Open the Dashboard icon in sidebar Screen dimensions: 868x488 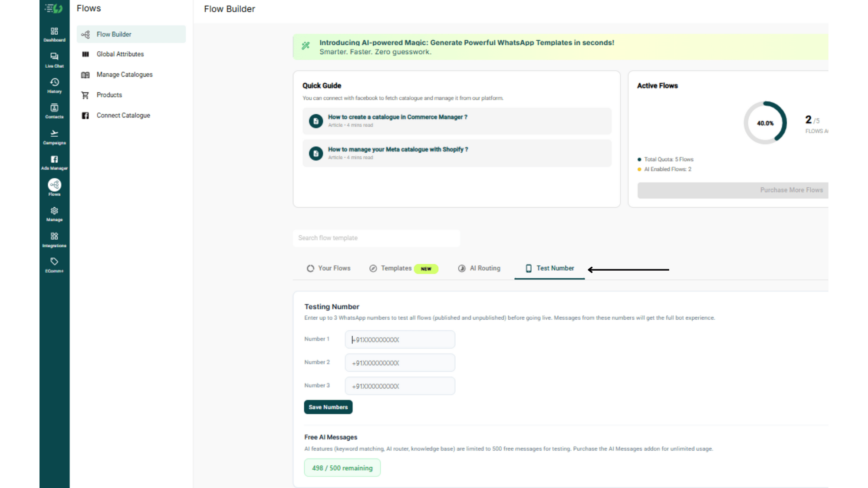tap(54, 34)
